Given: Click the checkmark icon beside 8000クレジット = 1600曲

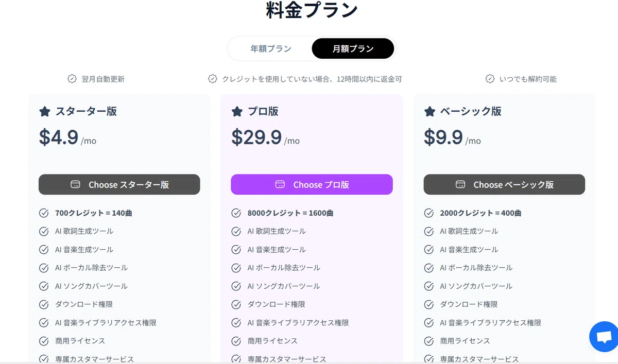Looking at the screenshot, I should (x=236, y=213).
